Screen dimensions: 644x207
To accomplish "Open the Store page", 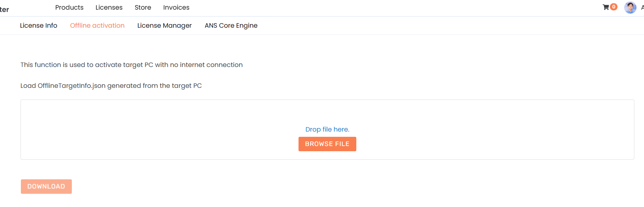I will [x=143, y=7].
